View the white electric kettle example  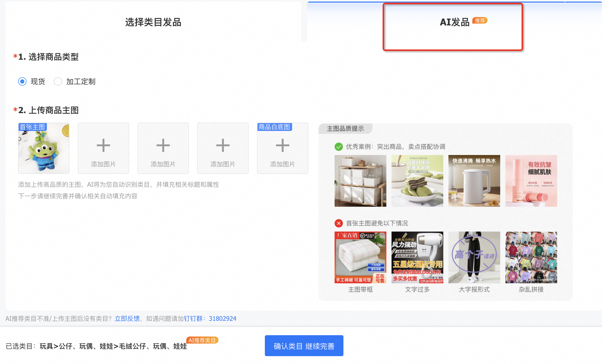pyautogui.click(x=474, y=181)
